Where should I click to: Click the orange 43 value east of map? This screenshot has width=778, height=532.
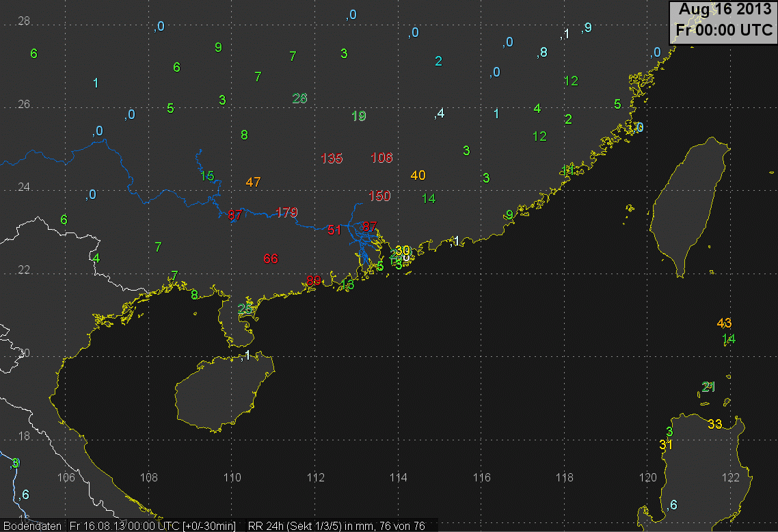724,323
